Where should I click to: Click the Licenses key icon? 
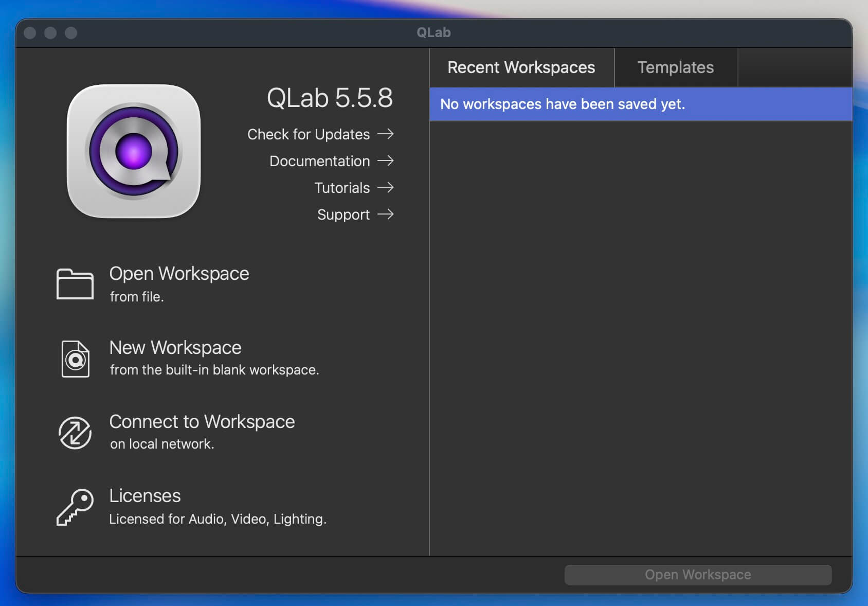click(x=75, y=507)
